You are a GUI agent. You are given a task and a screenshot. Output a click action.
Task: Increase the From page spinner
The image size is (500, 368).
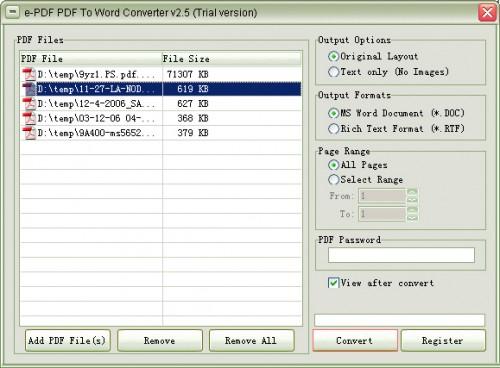click(412, 192)
